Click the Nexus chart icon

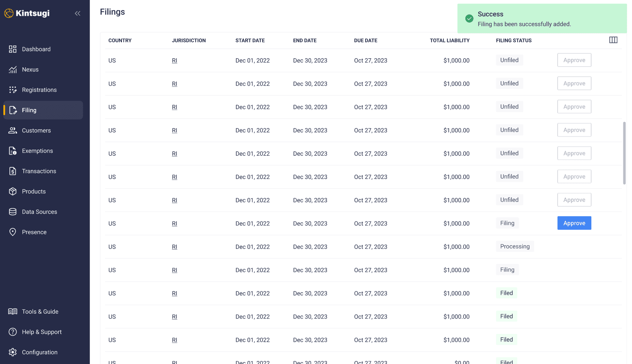point(13,70)
